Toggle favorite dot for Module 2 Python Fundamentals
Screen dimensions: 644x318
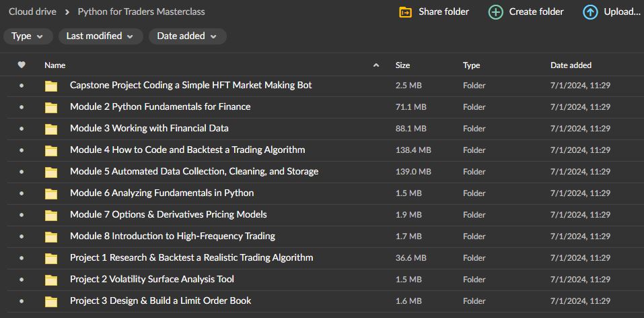(22, 107)
